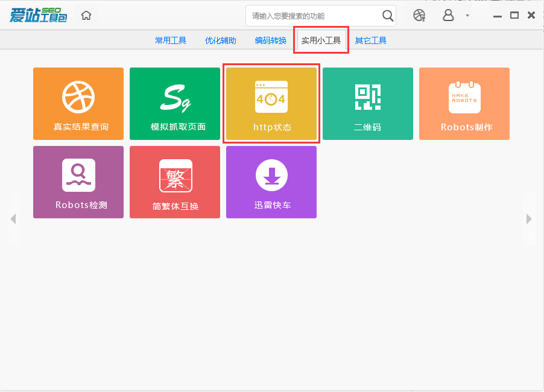544x392 pixels.
Task: Open the 编码转换 tab
Action: coord(270,40)
